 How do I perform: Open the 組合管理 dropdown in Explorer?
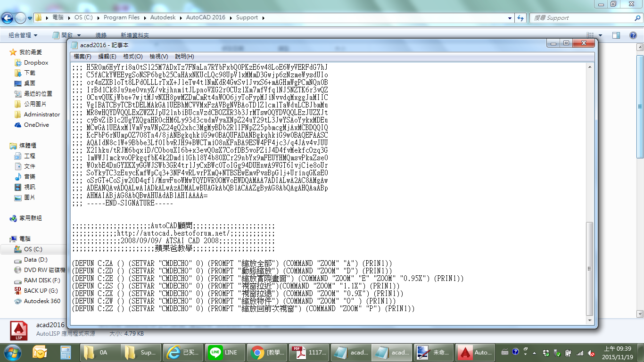point(23,35)
